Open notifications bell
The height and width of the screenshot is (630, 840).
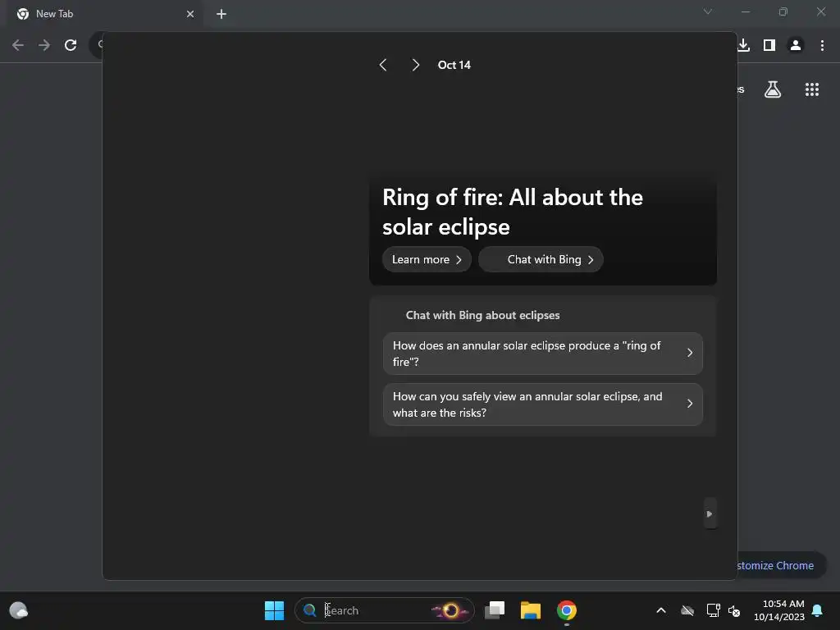pyautogui.click(x=818, y=610)
